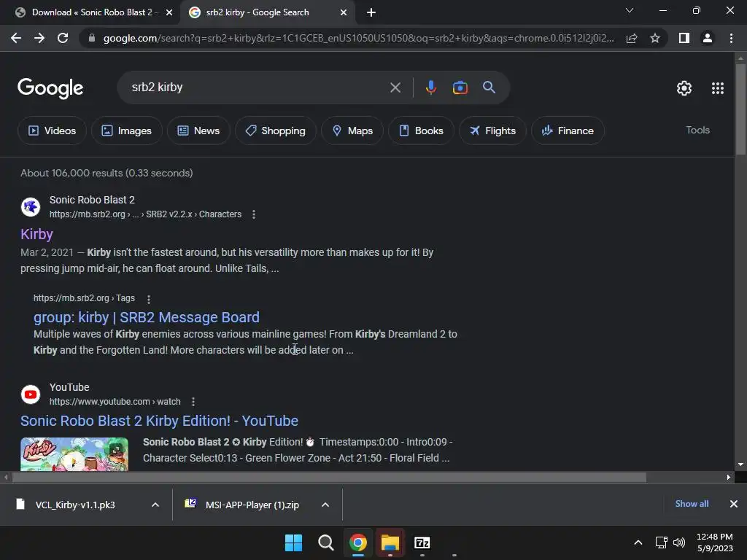Open group: kirby SRB2 Message Board link

146,318
